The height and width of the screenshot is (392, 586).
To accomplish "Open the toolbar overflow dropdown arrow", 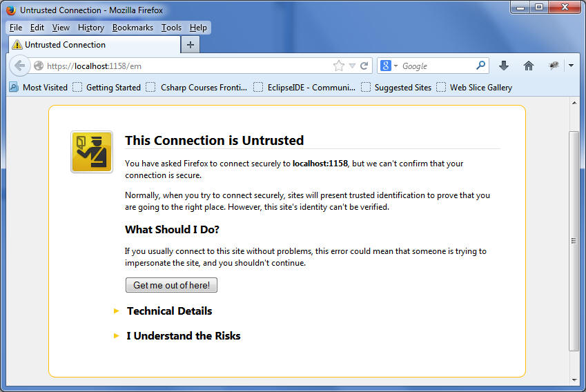I will (x=571, y=66).
